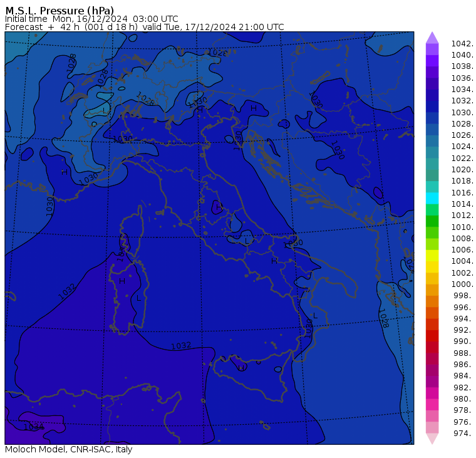
Task: Click the "1016." legend label
Action: pyautogui.click(x=462, y=192)
